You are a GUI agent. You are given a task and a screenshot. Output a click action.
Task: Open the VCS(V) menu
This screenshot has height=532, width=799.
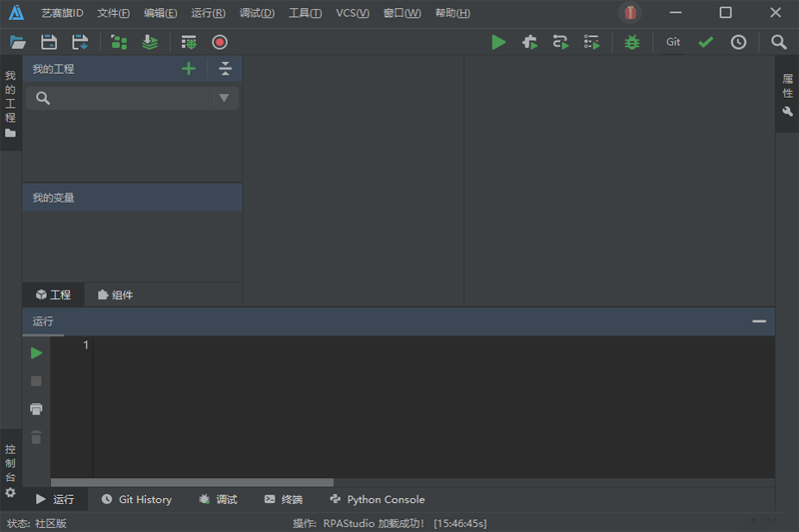tap(353, 13)
